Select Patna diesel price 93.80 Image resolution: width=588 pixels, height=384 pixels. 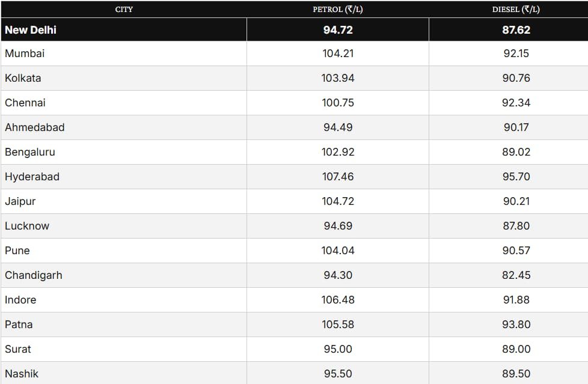coord(516,325)
